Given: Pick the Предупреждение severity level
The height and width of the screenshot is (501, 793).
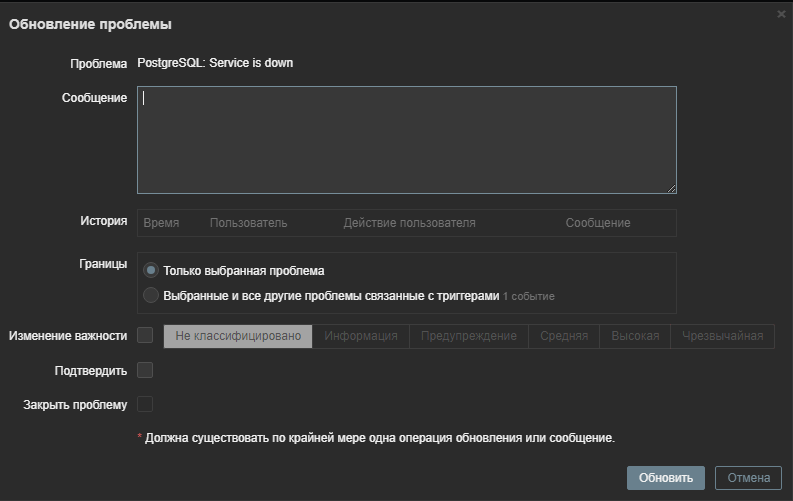Looking at the screenshot, I should pos(468,336).
